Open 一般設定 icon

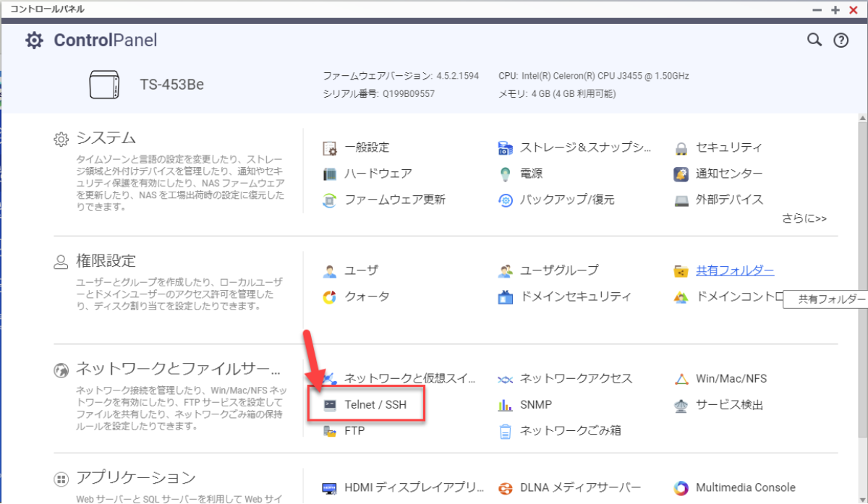330,148
